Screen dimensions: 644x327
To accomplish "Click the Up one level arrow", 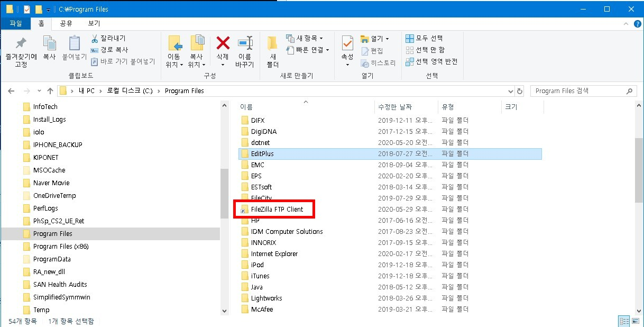I will pyautogui.click(x=50, y=90).
